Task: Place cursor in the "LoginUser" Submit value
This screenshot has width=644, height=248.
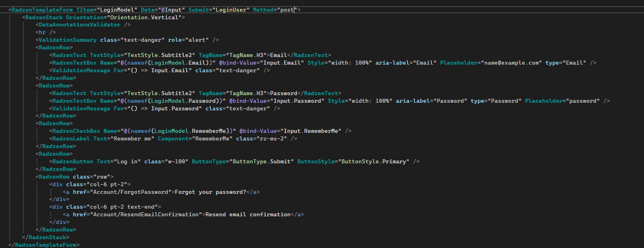Action: coord(231,10)
